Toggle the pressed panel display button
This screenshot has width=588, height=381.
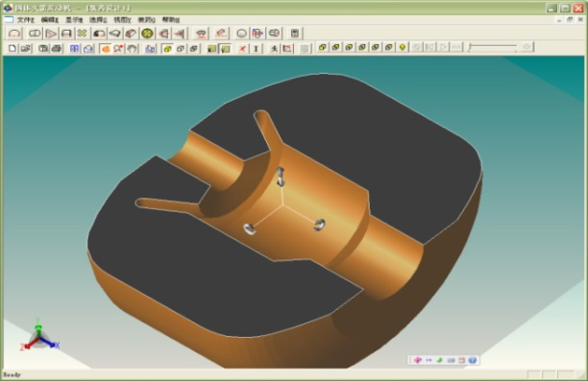click(x=226, y=48)
